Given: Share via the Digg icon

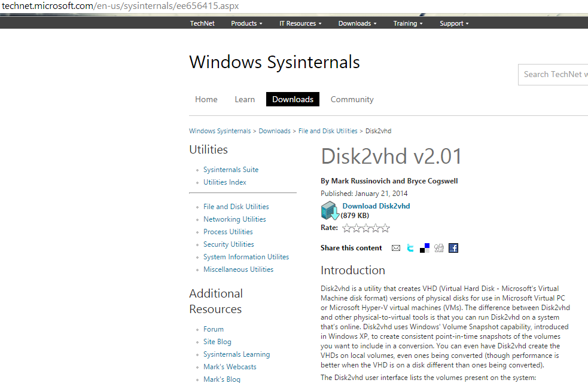Looking at the screenshot, I should point(438,248).
